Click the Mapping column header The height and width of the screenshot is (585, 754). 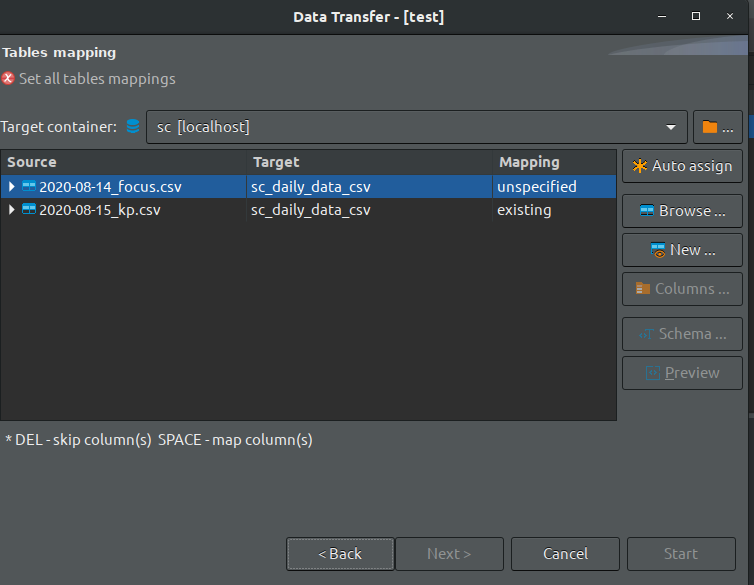(x=554, y=162)
